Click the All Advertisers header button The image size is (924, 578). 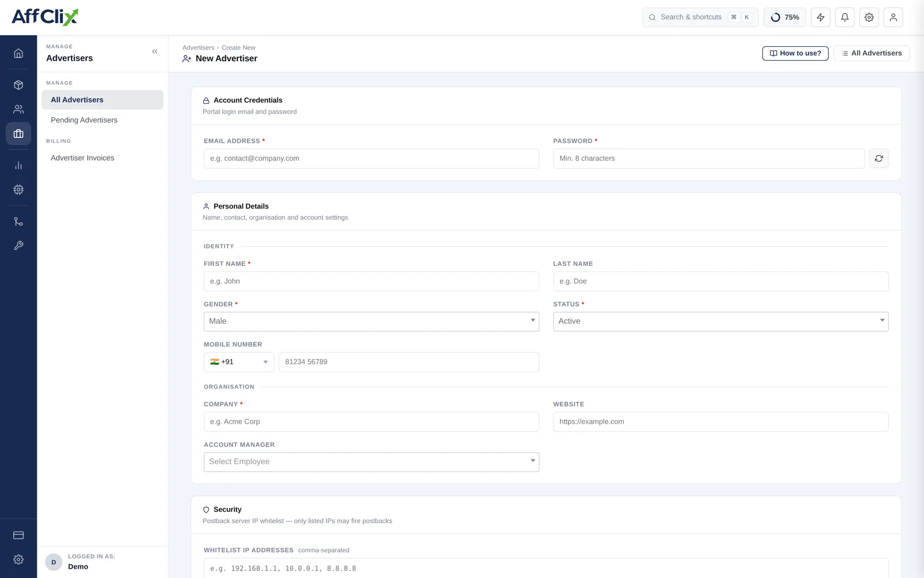click(x=871, y=53)
